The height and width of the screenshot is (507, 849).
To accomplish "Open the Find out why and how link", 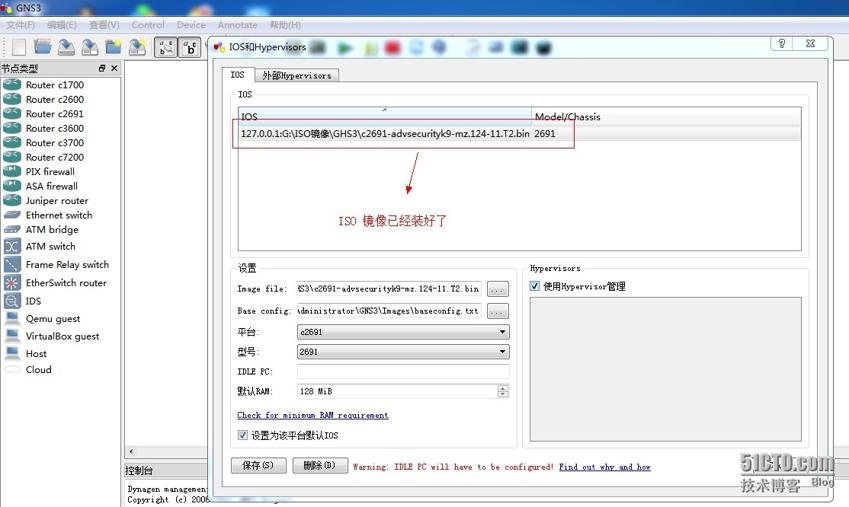I will click(605, 467).
